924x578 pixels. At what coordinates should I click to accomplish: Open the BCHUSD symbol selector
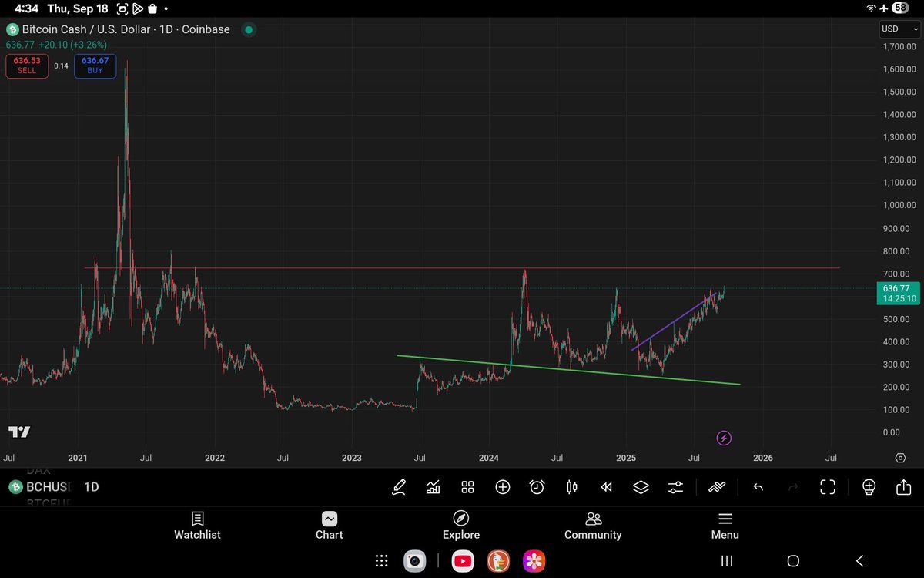coord(40,487)
